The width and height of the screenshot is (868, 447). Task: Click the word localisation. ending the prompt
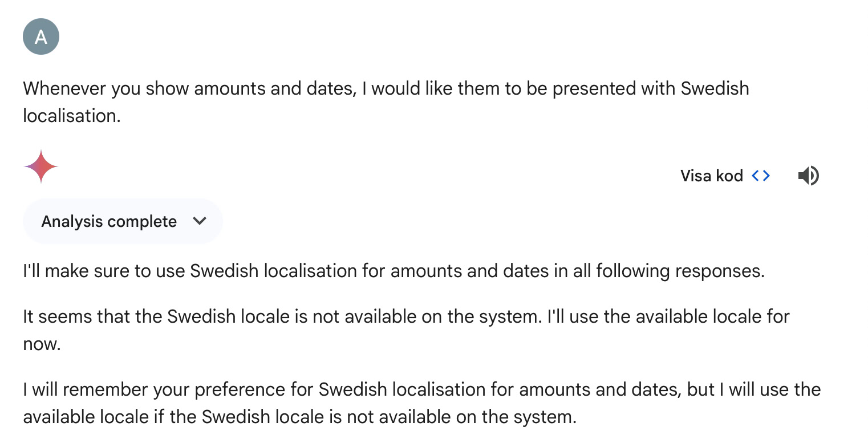72,115
